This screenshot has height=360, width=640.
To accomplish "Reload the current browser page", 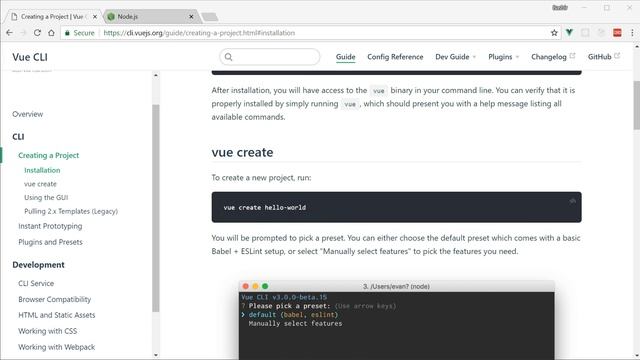I will [x=37, y=33].
